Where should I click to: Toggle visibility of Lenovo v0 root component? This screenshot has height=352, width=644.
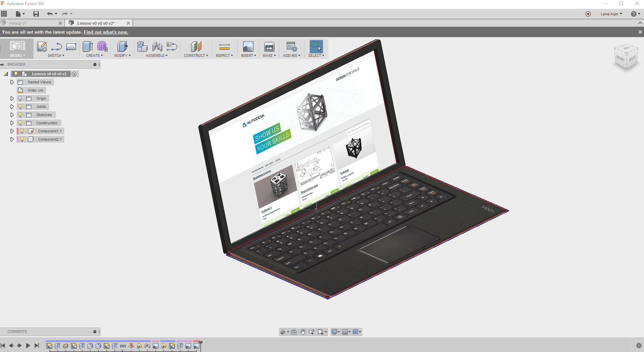16,74
